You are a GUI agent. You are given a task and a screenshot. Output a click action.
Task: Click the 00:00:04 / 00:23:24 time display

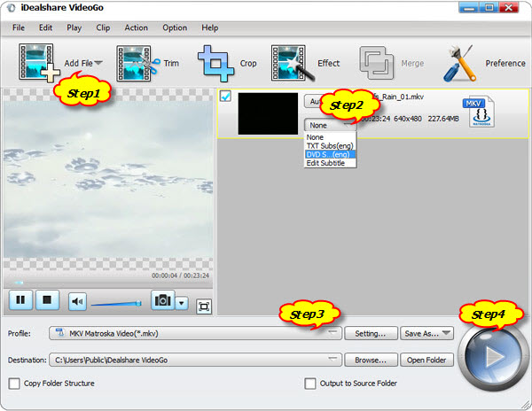click(x=180, y=275)
